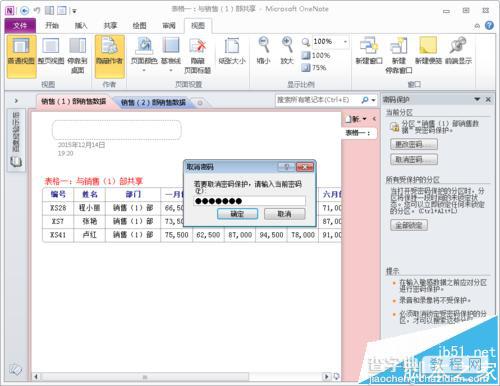This screenshot has width=500, height=386.
Task: Toggle the Hide Authors (隐藏作者) button
Action: (110, 56)
